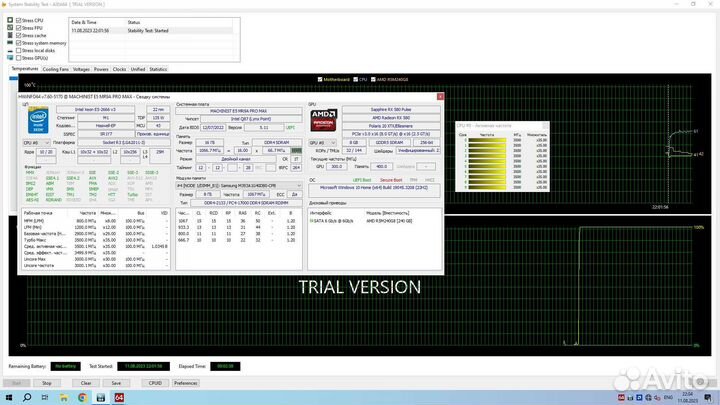Click the monitor icon beside Stress GPU(s)
720x405 pixels.
coord(10,58)
